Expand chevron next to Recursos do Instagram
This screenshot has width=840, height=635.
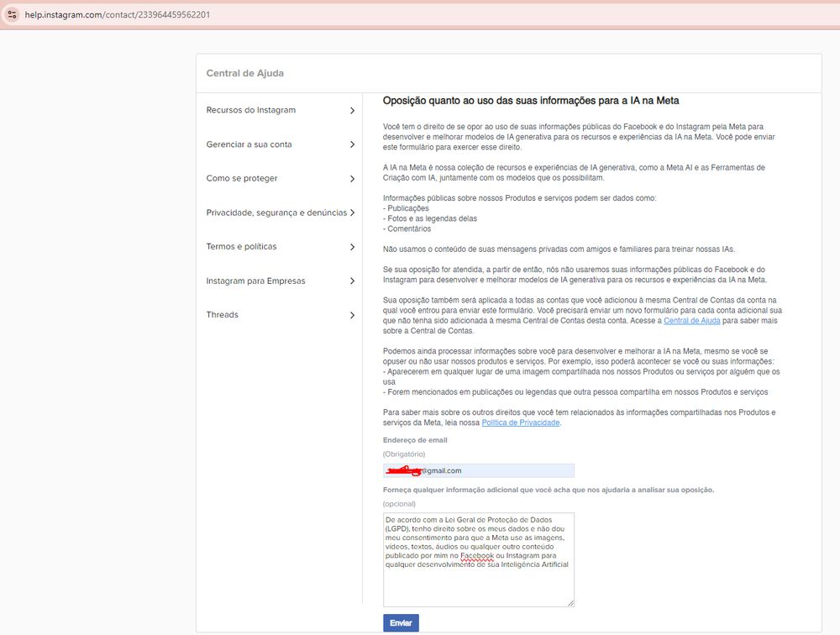[x=352, y=110]
